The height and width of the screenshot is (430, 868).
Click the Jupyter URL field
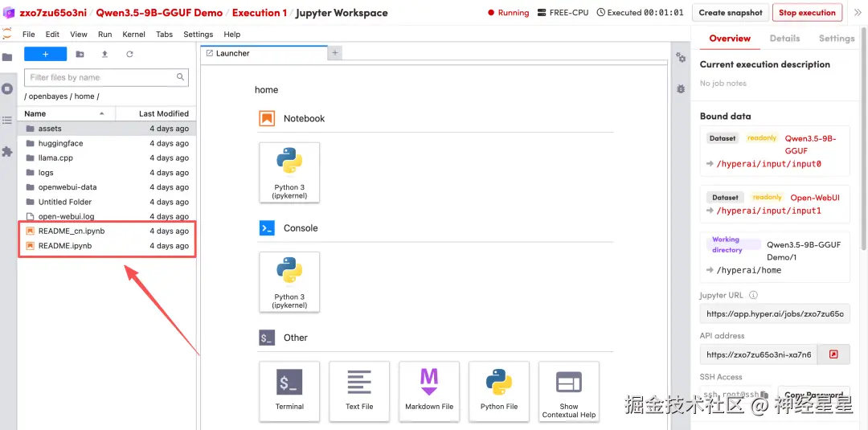click(775, 314)
